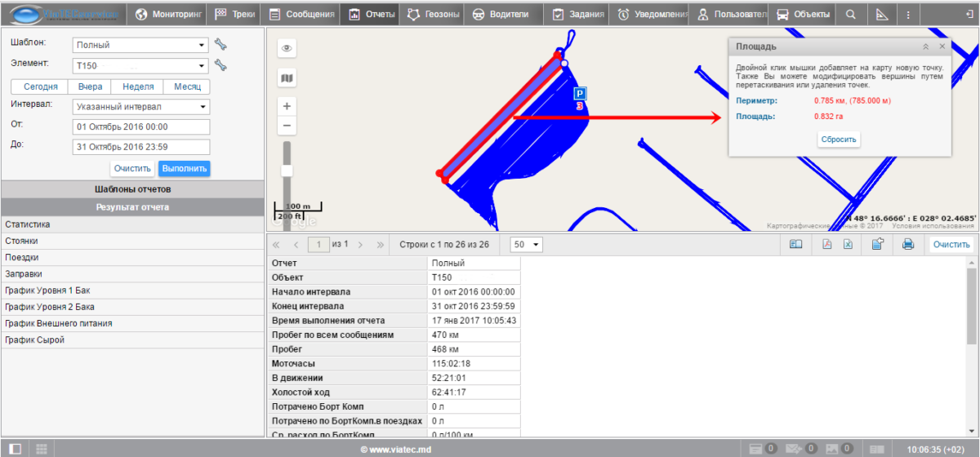Image resolution: width=980 pixels, height=457 pixels.
Task: Export the report to Excel
Action: [x=848, y=244]
